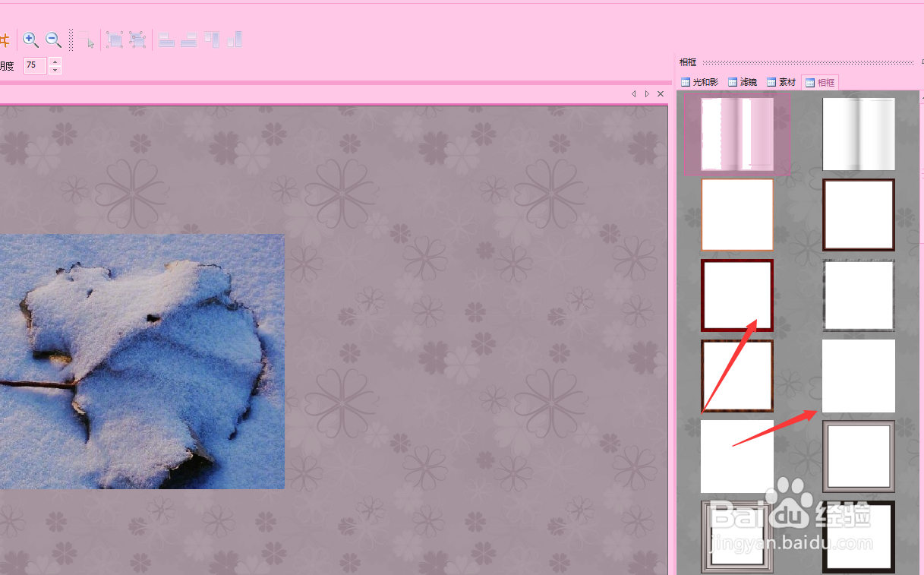Apply the brown wood-grain border frame
Viewport: 924px width, 575px height.
[x=737, y=376]
